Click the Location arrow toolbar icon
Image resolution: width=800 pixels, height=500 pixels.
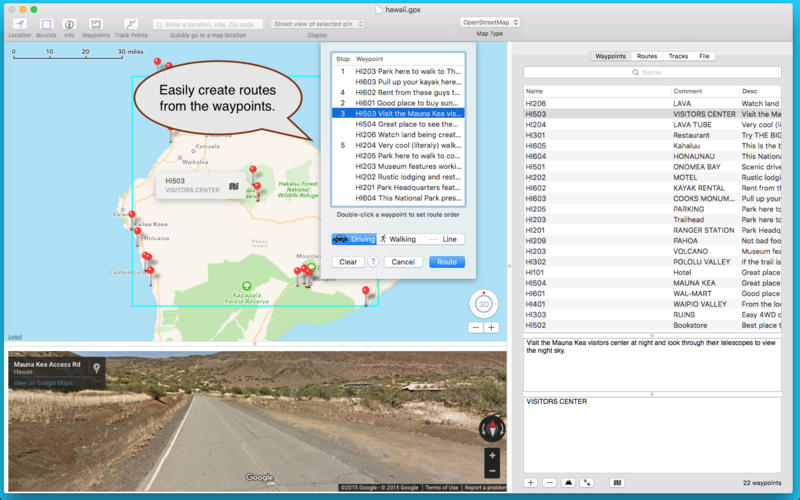(x=19, y=23)
